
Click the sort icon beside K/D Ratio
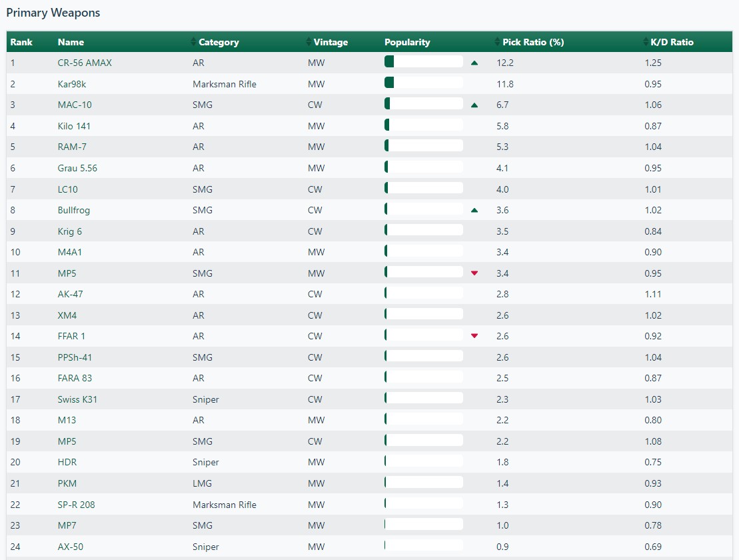coord(645,42)
